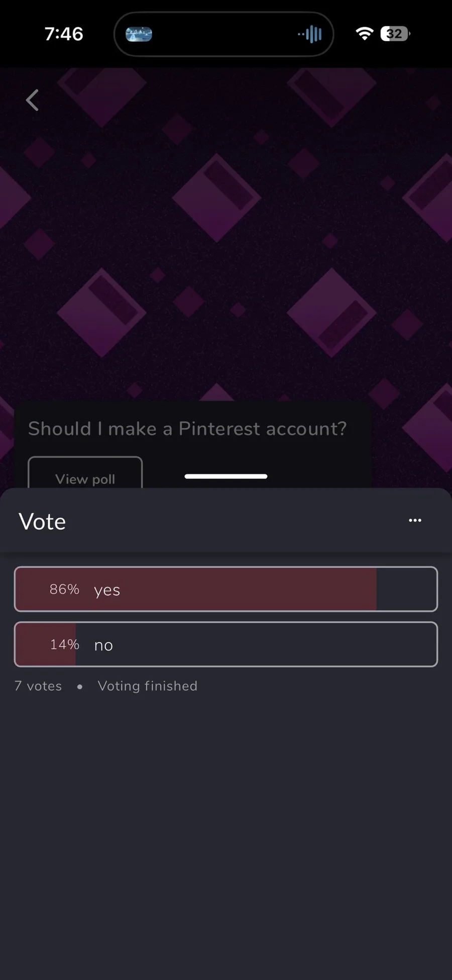Tap the 7:46 clock in status bar
The height and width of the screenshot is (980, 452).
pyautogui.click(x=64, y=34)
